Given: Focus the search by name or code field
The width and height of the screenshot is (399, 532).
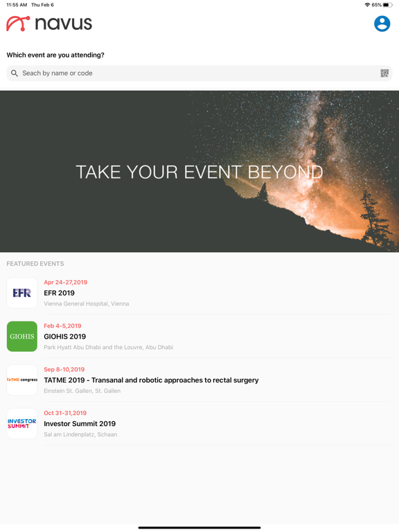Looking at the screenshot, I should 199,73.
